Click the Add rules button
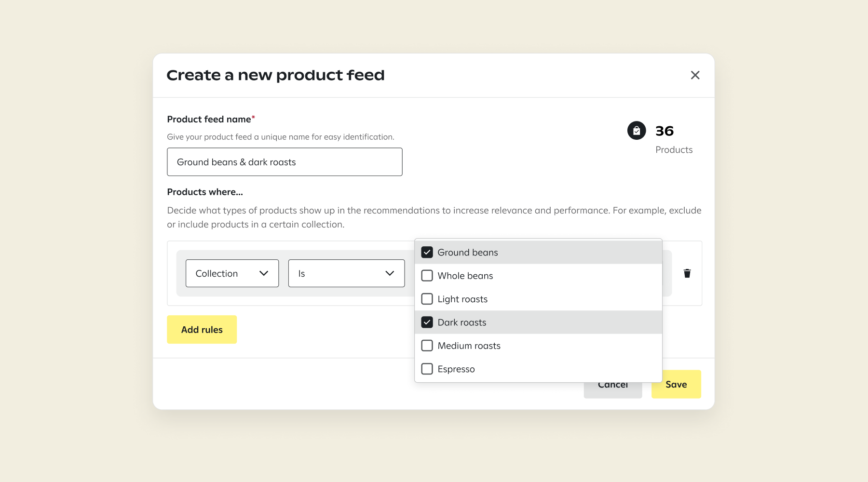The width and height of the screenshot is (868, 482). tap(202, 330)
